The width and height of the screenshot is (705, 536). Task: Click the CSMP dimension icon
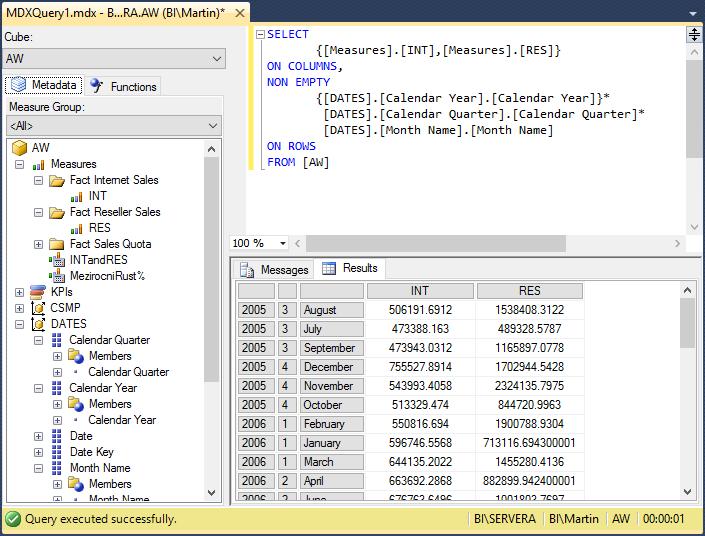38,308
